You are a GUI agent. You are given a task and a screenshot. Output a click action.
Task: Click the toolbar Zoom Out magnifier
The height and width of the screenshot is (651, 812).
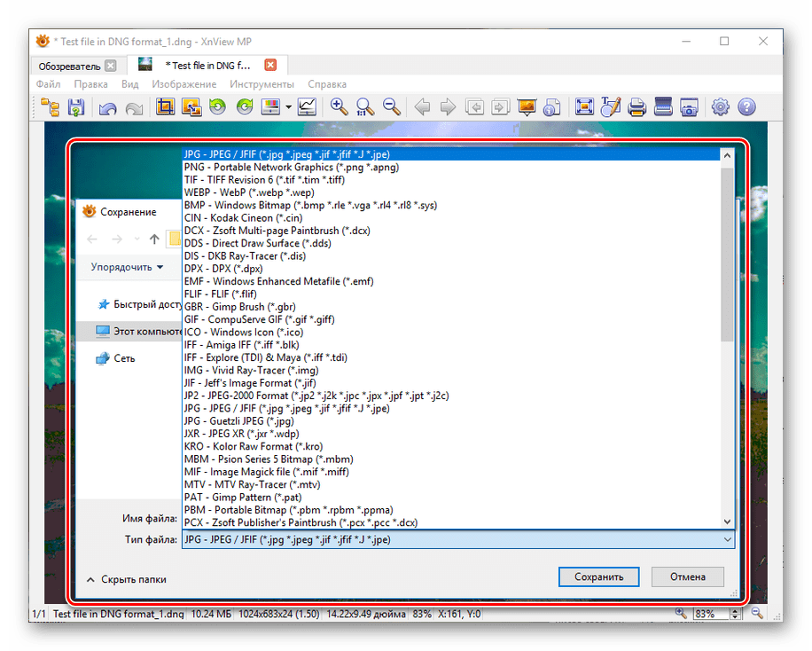(392, 107)
